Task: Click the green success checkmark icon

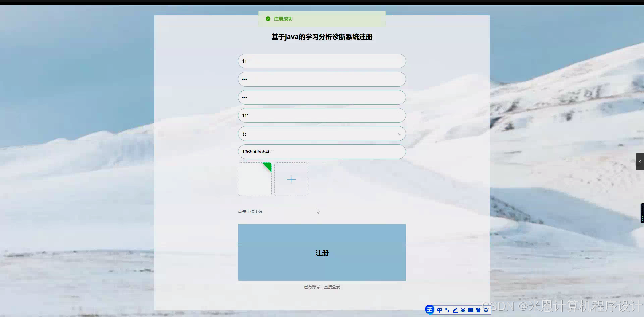Action: (268, 19)
